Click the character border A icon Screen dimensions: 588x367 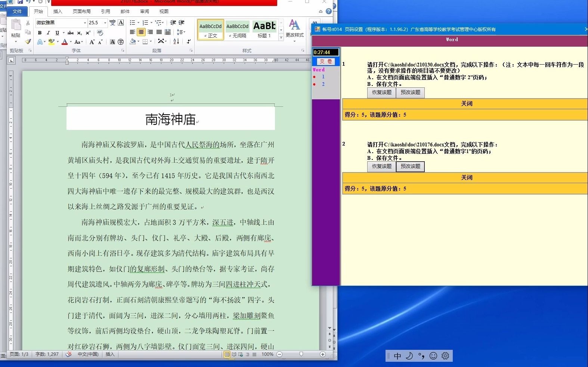click(x=121, y=23)
